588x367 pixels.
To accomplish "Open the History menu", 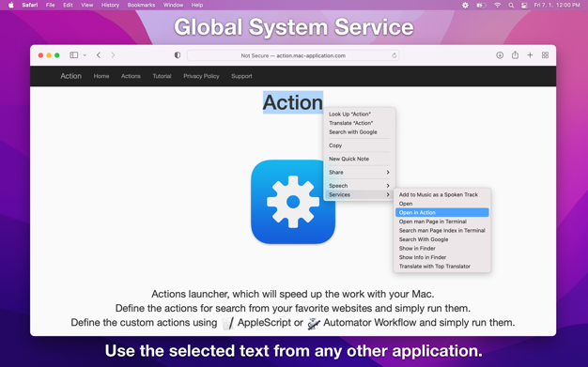I will pos(110,6).
